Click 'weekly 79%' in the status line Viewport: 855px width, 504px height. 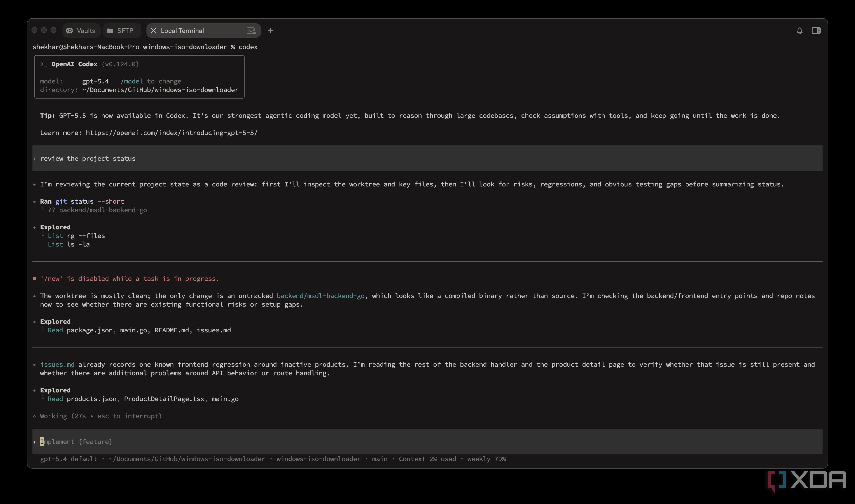pos(486,459)
